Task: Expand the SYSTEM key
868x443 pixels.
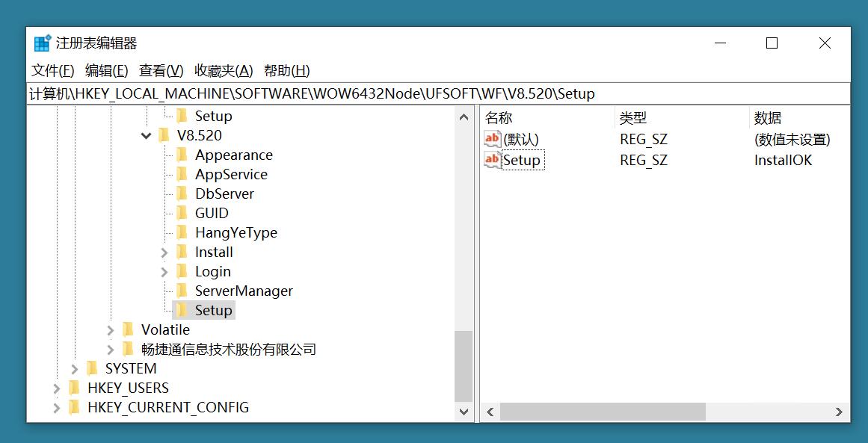Action: [75, 369]
